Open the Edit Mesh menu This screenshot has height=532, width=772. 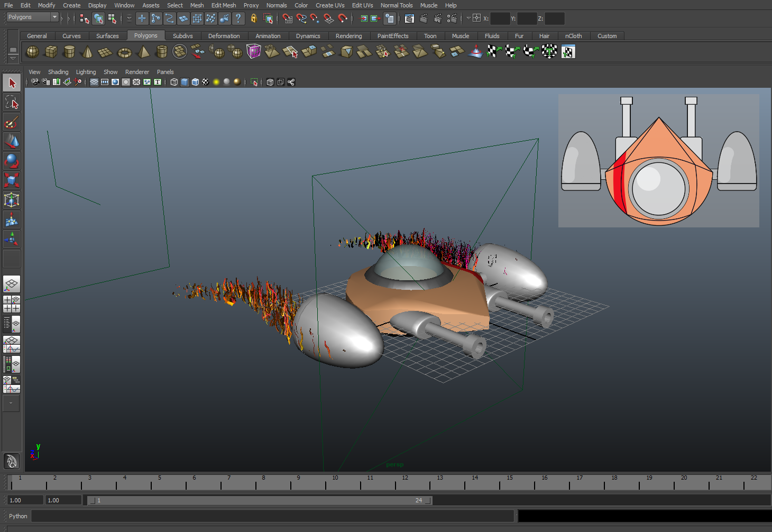223,5
